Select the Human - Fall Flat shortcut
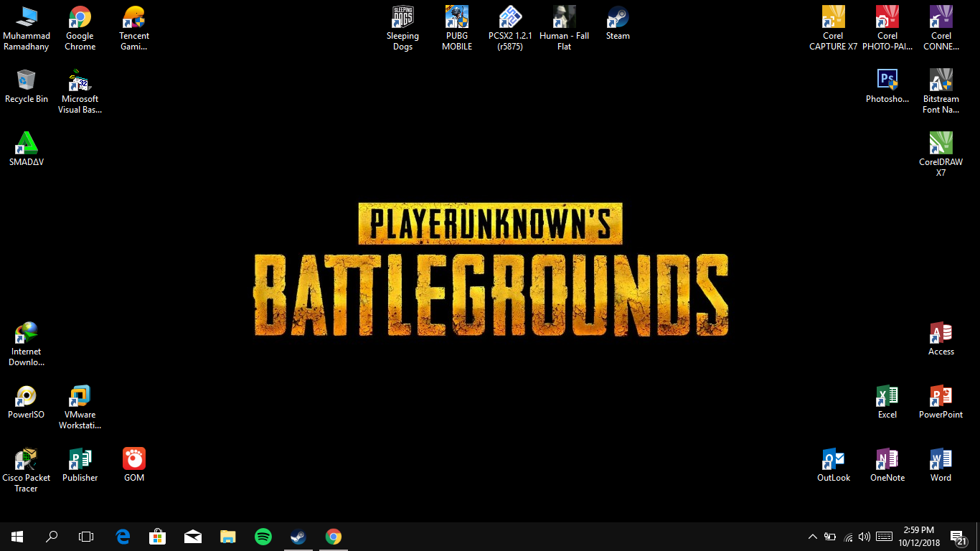 [564, 29]
